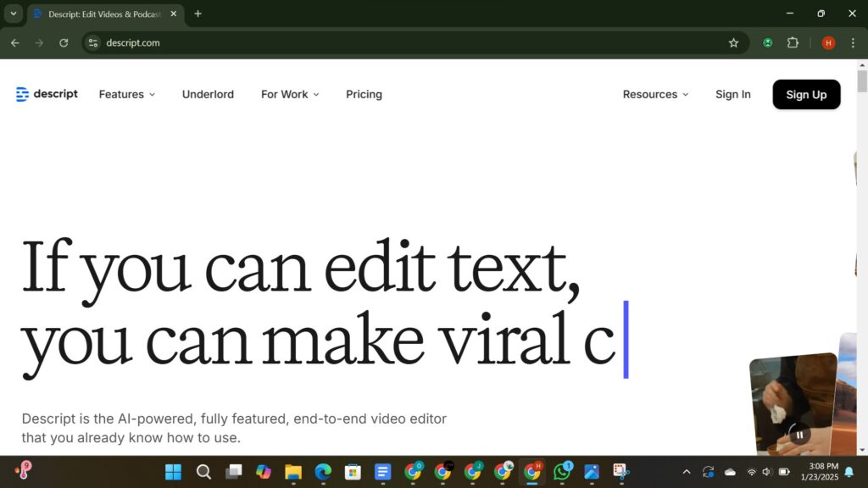Open the Wi-Fi network settings icon
The image size is (868, 488).
click(x=751, y=472)
